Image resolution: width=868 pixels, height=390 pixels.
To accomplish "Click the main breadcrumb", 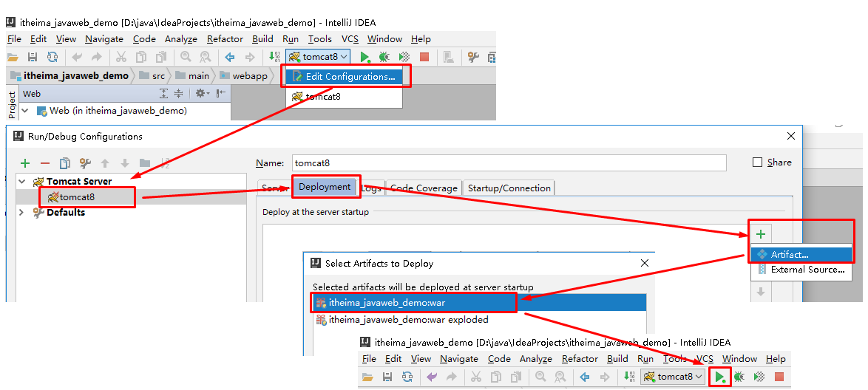I will [x=192, y=76].
